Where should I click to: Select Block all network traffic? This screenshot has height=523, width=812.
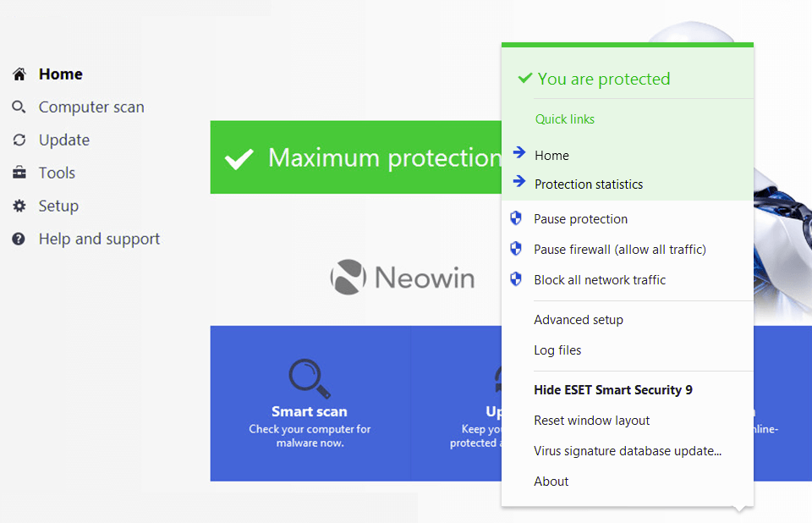(x=600, y=280)
